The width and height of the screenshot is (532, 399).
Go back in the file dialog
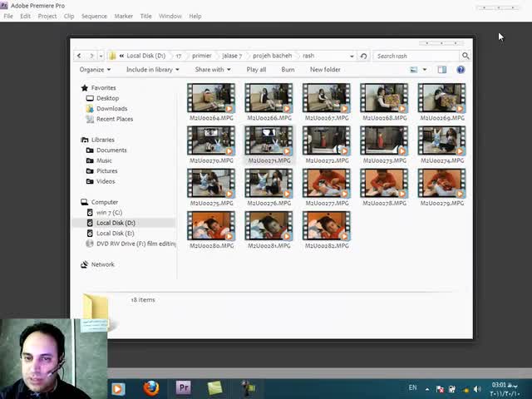pos(79,56)
